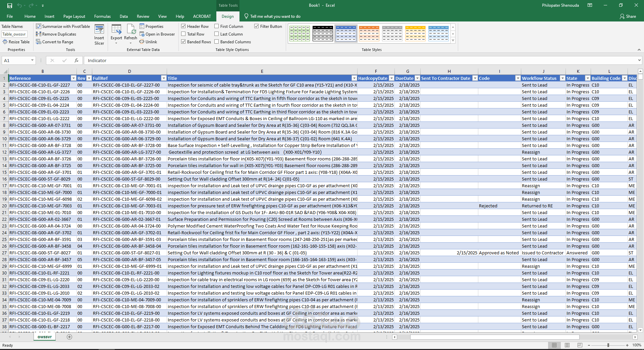Click the Insert Function fx icon
Viewport: 644px width, 350px height.
76,60
